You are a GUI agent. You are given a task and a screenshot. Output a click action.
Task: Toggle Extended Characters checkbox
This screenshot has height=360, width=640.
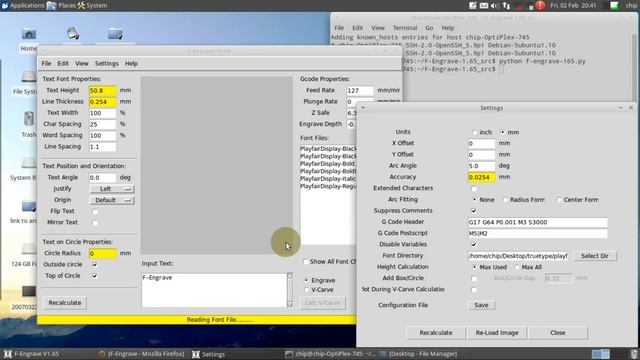(x=474, y=189)
